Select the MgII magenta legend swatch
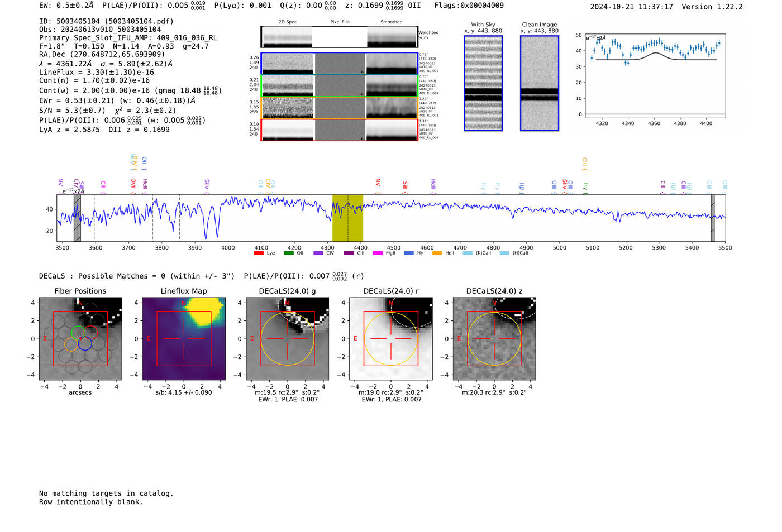Image resolution: width=782 pixels, height=532 pixels. [378, 253]
